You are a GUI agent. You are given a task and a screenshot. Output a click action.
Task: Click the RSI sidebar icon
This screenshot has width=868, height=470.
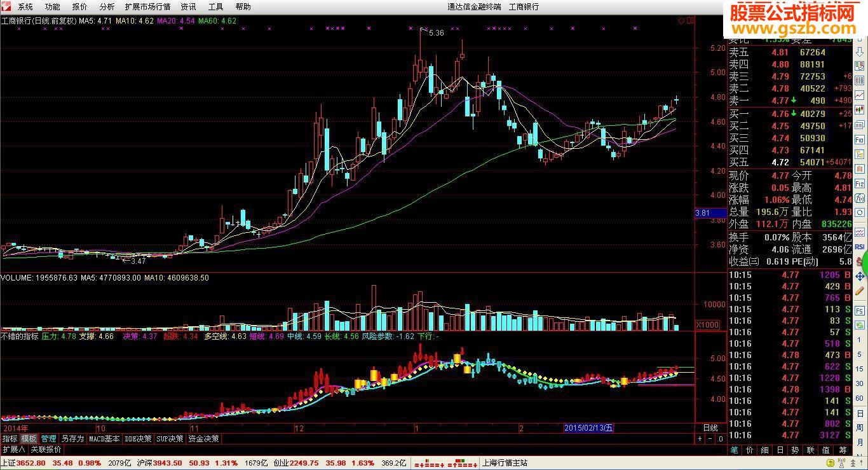(x=860, y=247)
